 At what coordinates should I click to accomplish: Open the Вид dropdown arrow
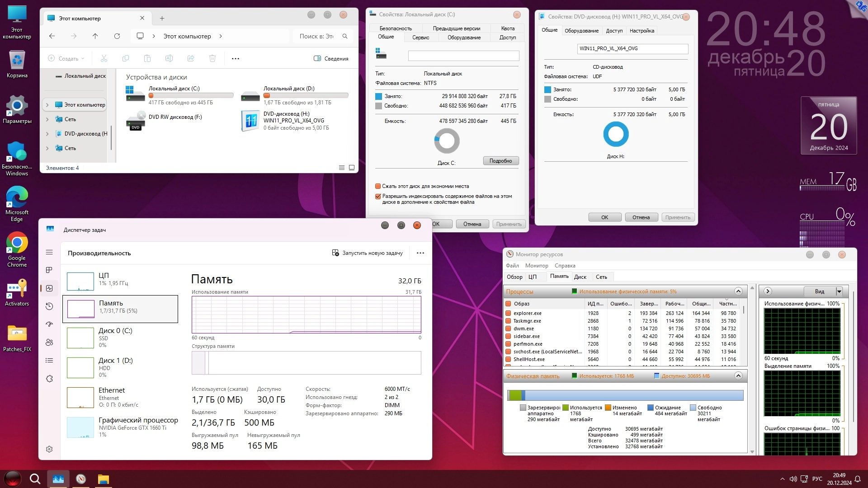tap(839, 291)
